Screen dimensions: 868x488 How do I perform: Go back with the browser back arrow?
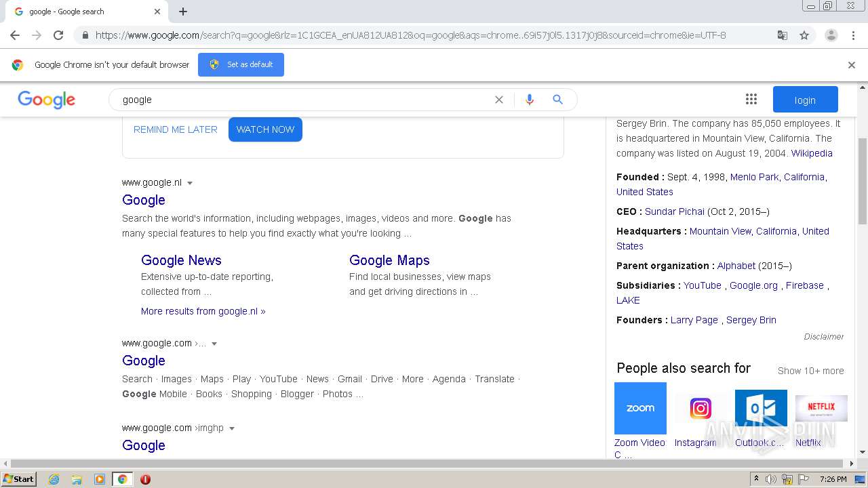[15, 35]
